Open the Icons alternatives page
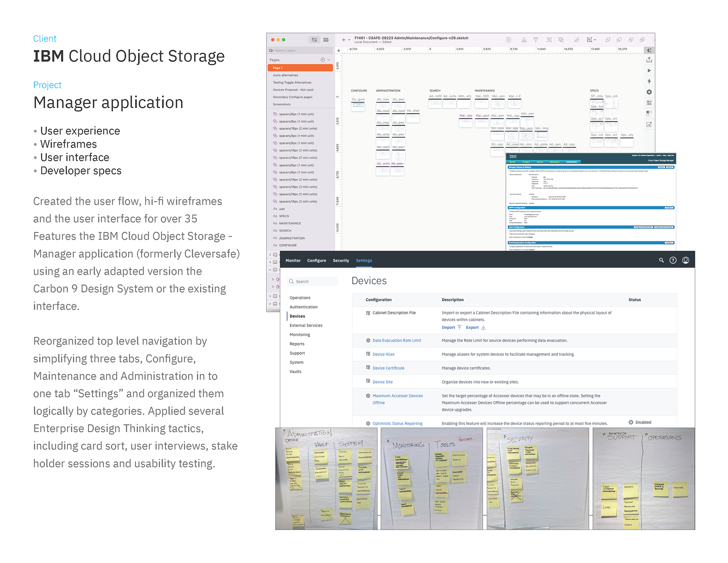 285,75
